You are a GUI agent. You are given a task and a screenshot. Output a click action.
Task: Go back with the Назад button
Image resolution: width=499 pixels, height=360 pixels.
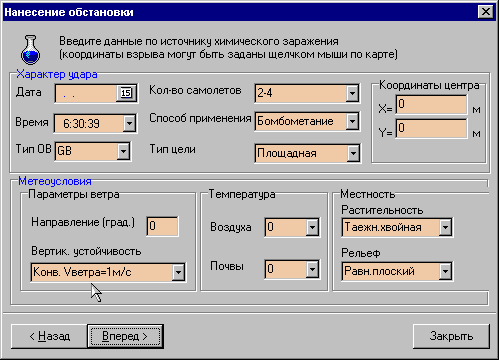[x=49, y=336]
